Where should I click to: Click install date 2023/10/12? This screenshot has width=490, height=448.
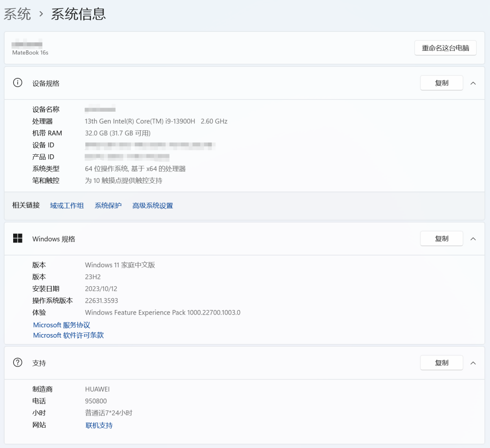pos(101,289)
